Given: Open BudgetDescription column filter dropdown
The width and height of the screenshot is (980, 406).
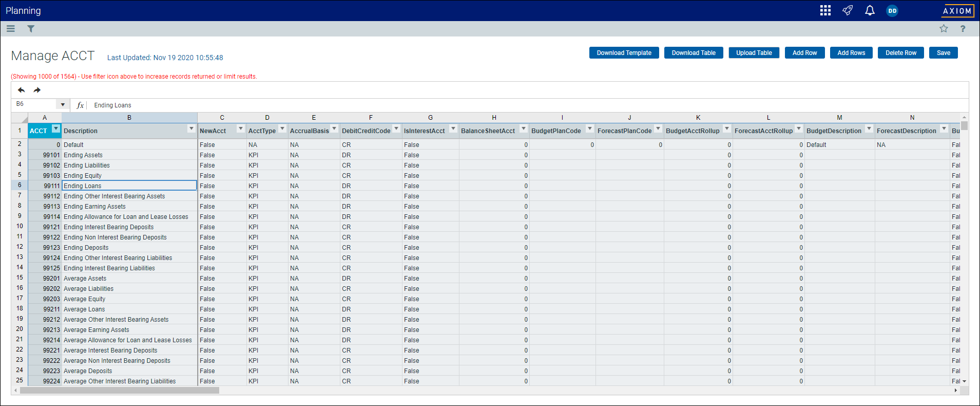Looking at the screenshot, I should [869, 128].
